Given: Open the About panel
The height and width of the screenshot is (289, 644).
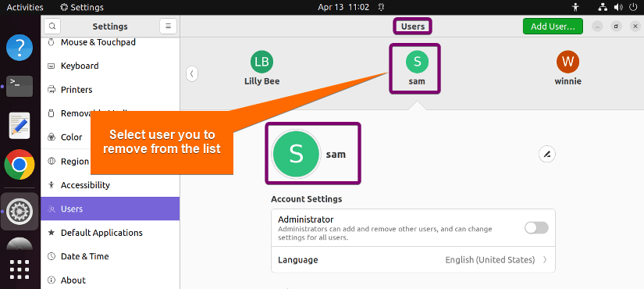Looking at the screenshot, I should (x=110, y=280).
